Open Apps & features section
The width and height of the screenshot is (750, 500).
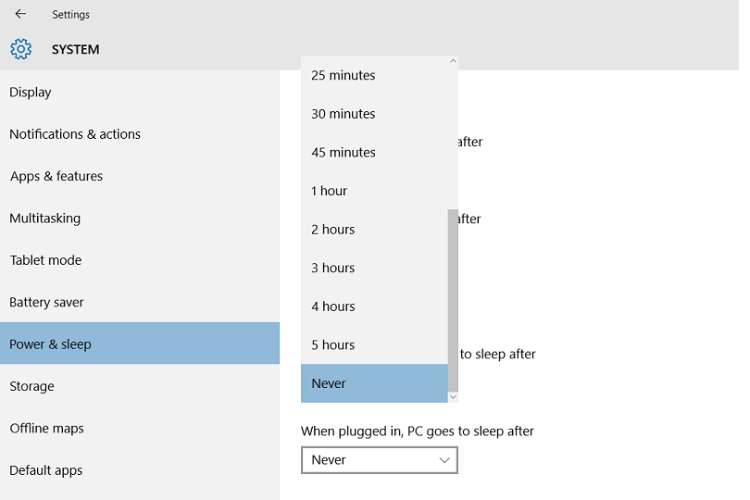(x=140, y=176)
